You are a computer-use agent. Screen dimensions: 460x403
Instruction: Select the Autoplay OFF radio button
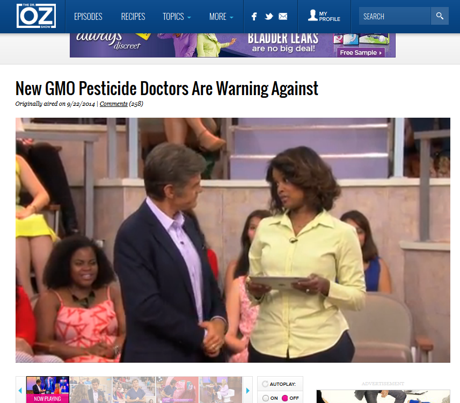[285, 398]
